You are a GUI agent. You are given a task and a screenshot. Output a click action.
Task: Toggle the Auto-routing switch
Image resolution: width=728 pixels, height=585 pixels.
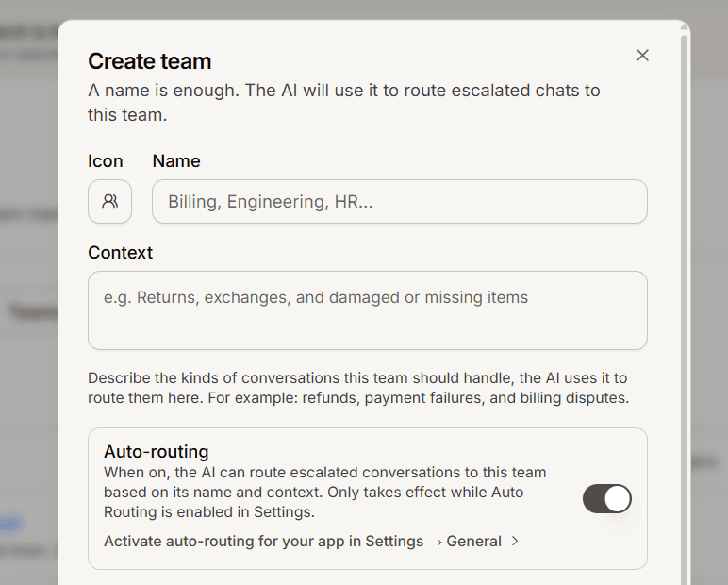click(x=606, y=498)
